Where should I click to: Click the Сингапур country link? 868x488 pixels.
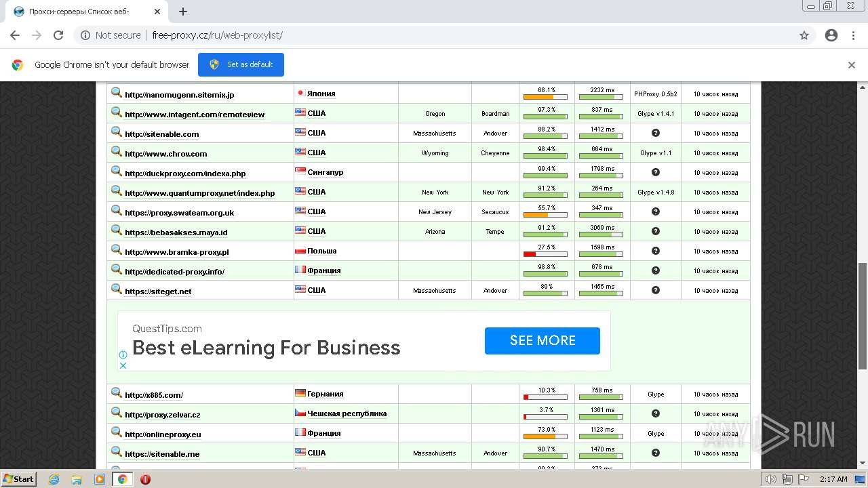coord(325,172)
